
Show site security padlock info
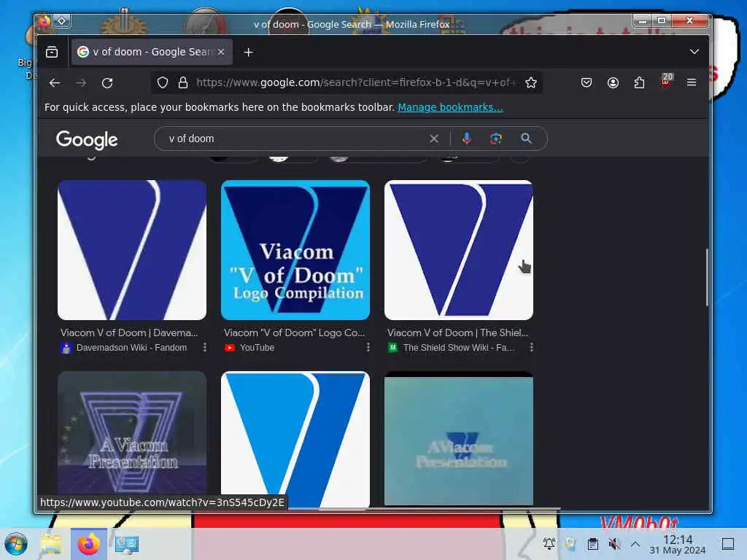click(x=183, y=83)
